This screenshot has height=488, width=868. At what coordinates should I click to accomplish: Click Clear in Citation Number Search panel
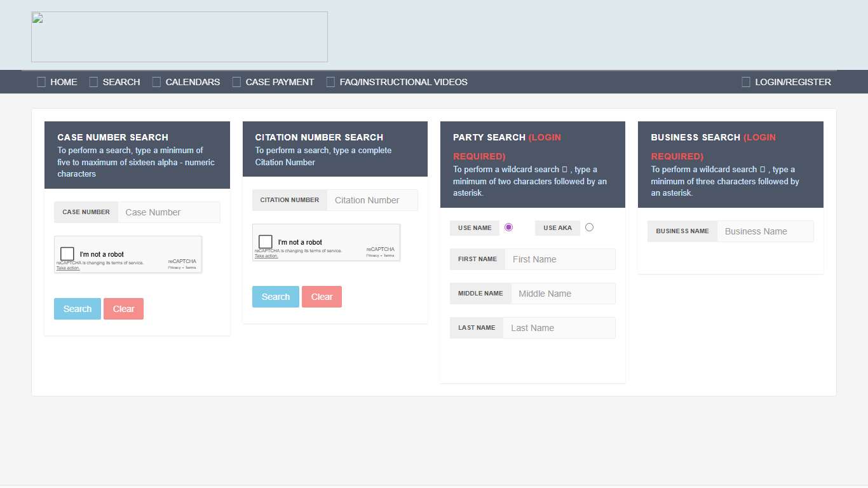[322, 296]
